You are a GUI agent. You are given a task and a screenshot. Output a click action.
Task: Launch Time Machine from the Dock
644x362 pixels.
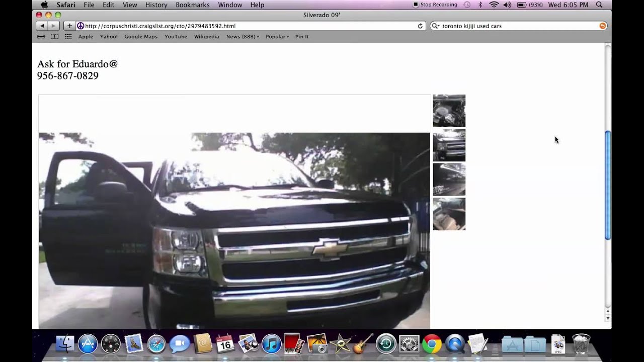[x=385, y=344]
